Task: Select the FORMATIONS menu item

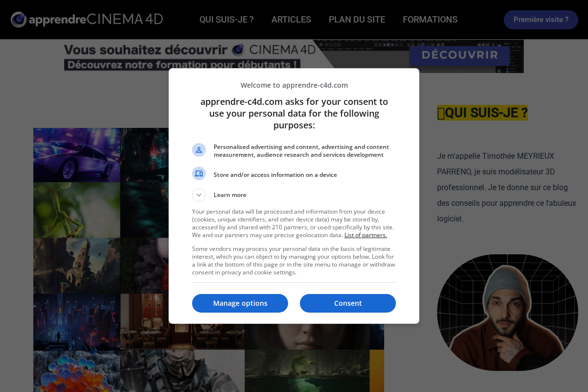Action: pos(430,20)
